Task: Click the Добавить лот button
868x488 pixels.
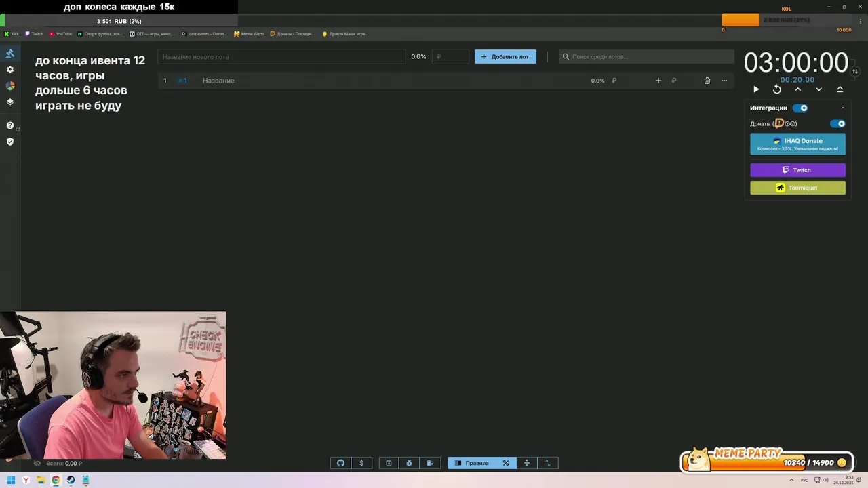Action: click(x=505, y=57)
